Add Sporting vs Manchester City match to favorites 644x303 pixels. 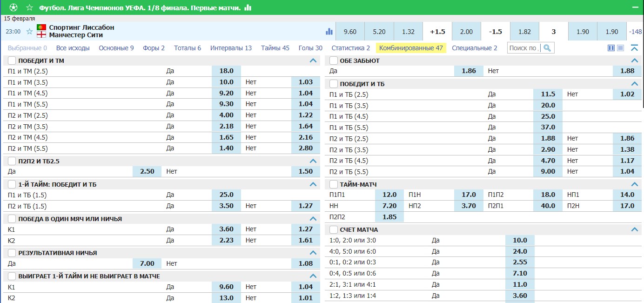click(30, 32)
